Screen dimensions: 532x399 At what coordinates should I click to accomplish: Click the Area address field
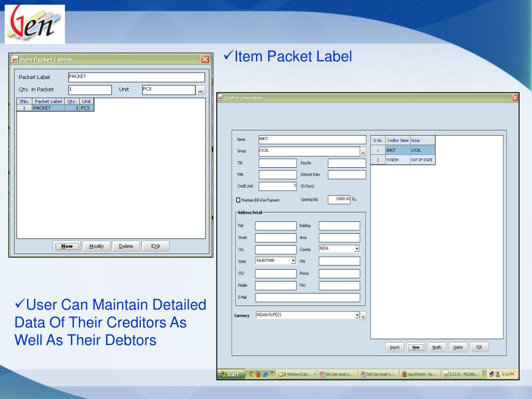(x=339, y=238)
